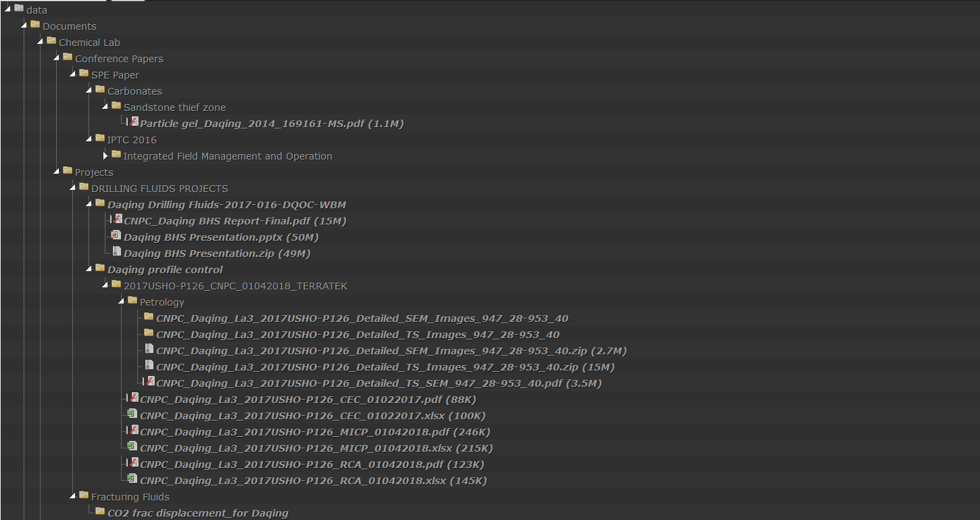Click PowerPoint icon of Daqing BHS Presentation.pptx
The height and width of the screenshot is (520, 980).
click(x=116, y=235)
